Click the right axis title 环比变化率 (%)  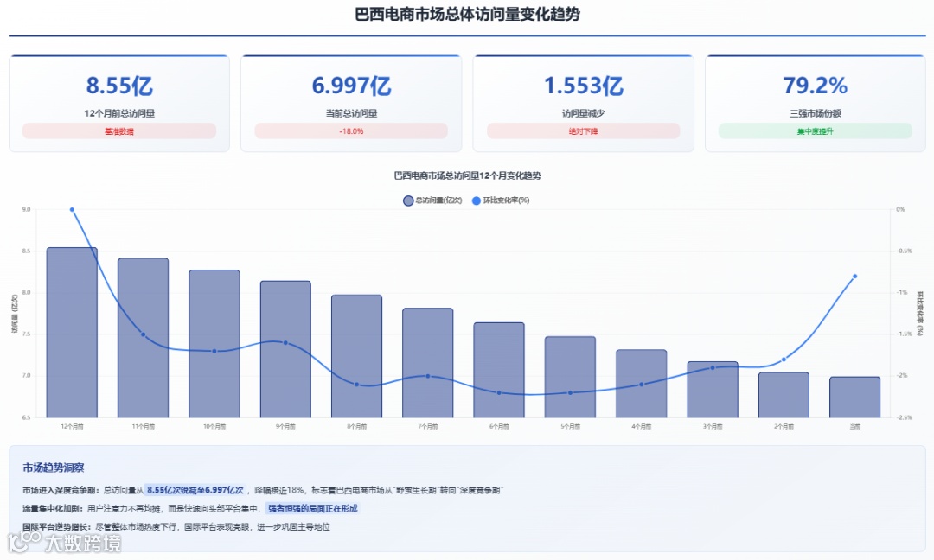tap(920, 315)
